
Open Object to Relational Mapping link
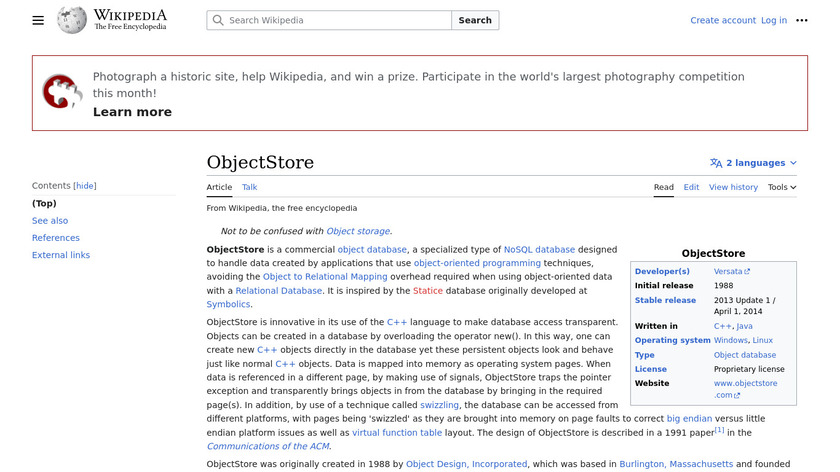pyautogui.click(x=325, y=277)
